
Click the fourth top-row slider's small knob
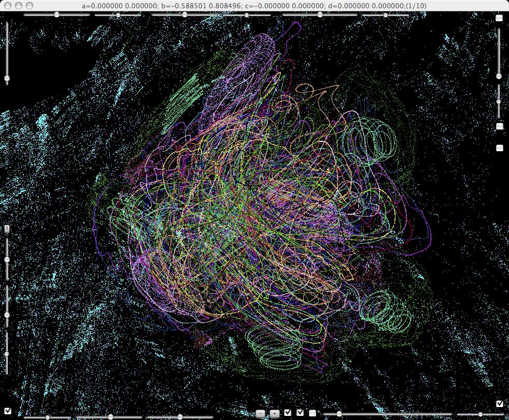click(x=247, y=15)
